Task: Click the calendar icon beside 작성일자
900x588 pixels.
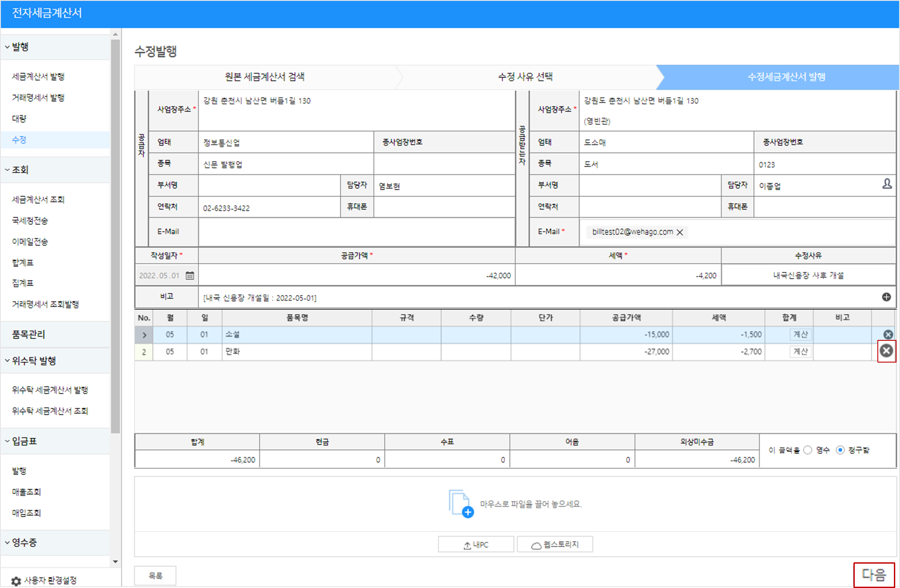Action: coord(190,276)
